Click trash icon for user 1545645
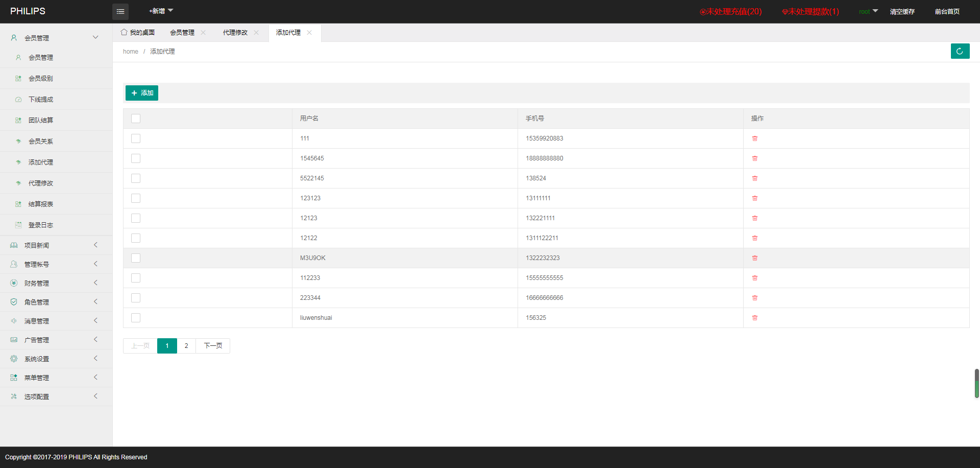 click(755, 158)
